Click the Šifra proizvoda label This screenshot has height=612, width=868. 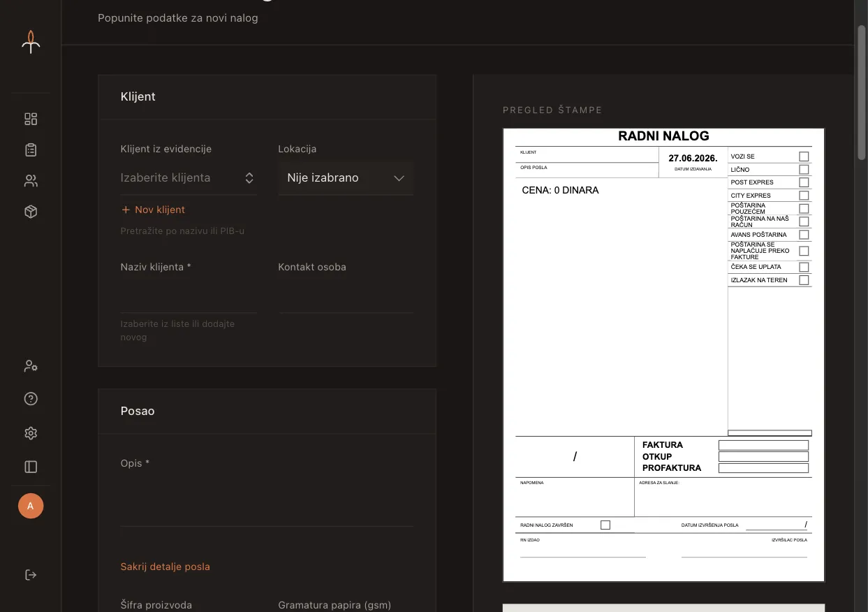point(156,605)
